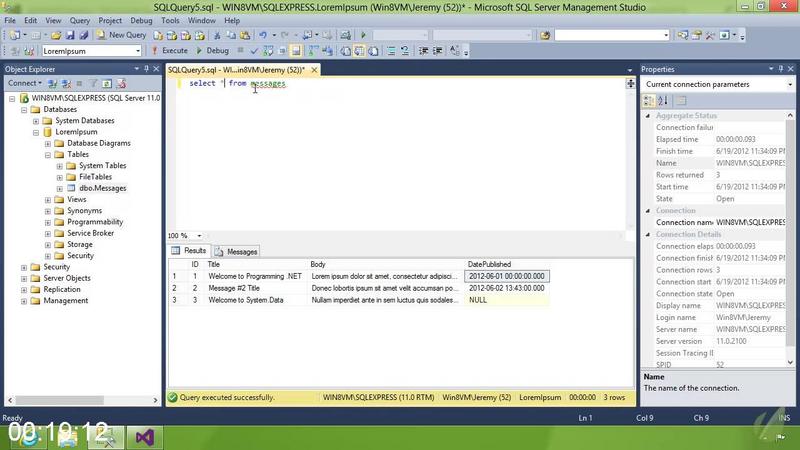Click in the query editor on 'messages'
800x450 pixels.
268,83
